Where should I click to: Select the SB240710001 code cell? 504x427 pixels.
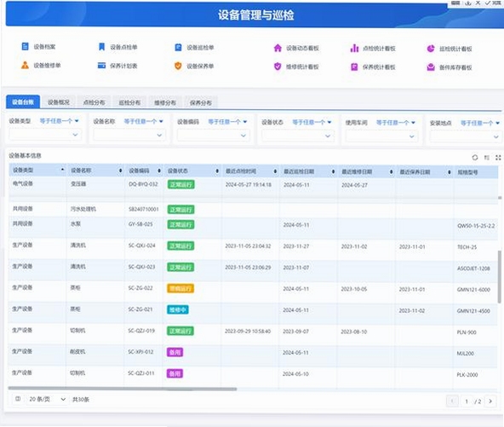coord(144,209)
